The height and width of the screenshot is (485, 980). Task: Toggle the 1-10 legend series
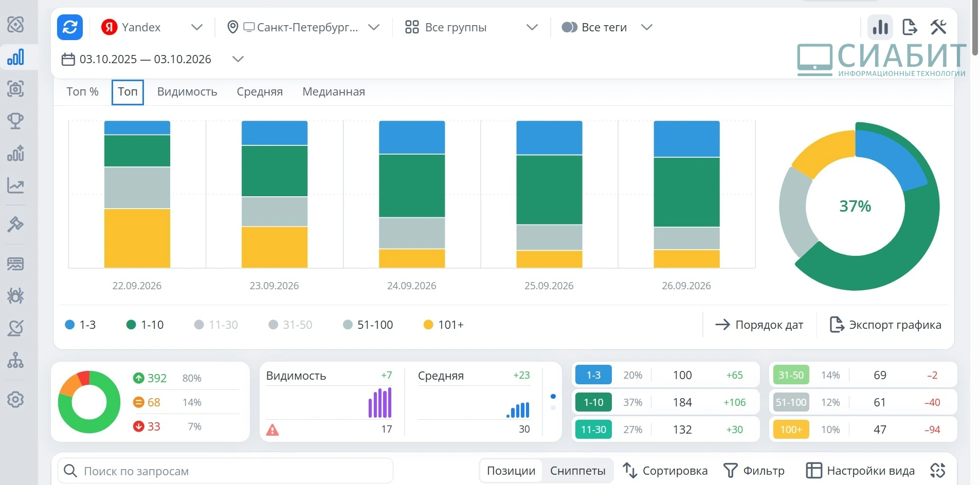tap(145, 325)
